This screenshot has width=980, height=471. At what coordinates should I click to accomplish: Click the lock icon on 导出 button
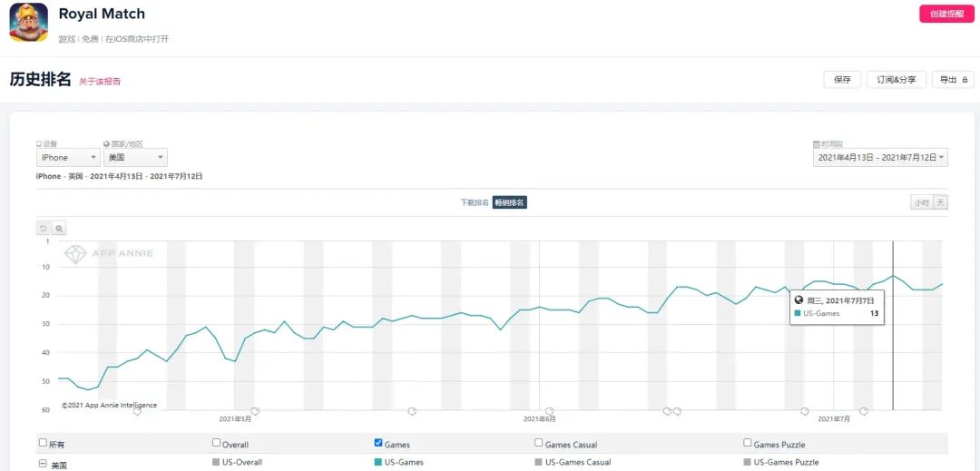tap(965, 80)
